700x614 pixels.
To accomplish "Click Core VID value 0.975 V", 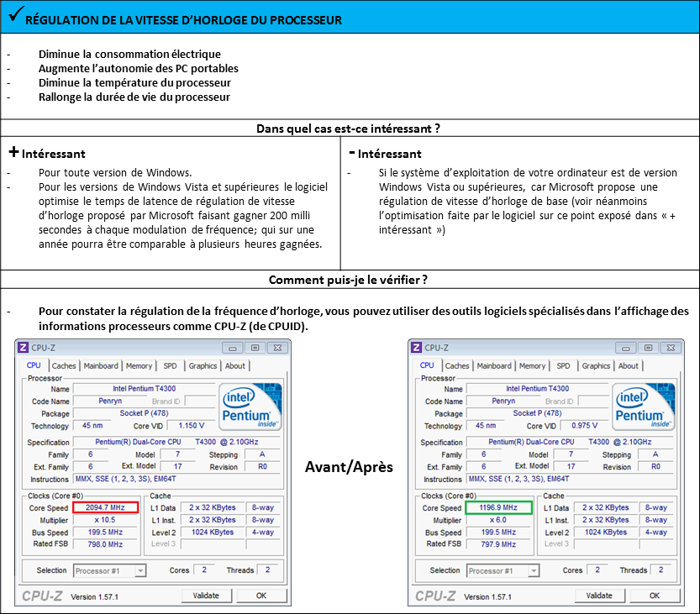I will coord(585,426).
